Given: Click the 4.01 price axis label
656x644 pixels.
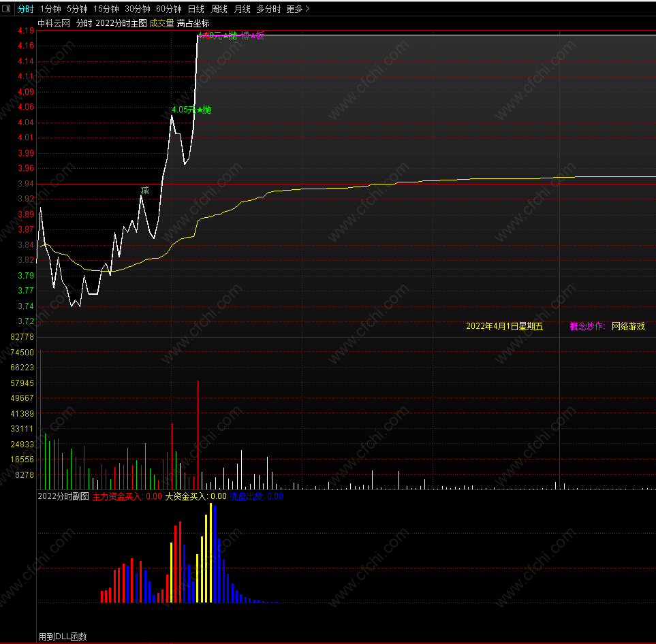Looking at the screenshot, I should (26, 137).
